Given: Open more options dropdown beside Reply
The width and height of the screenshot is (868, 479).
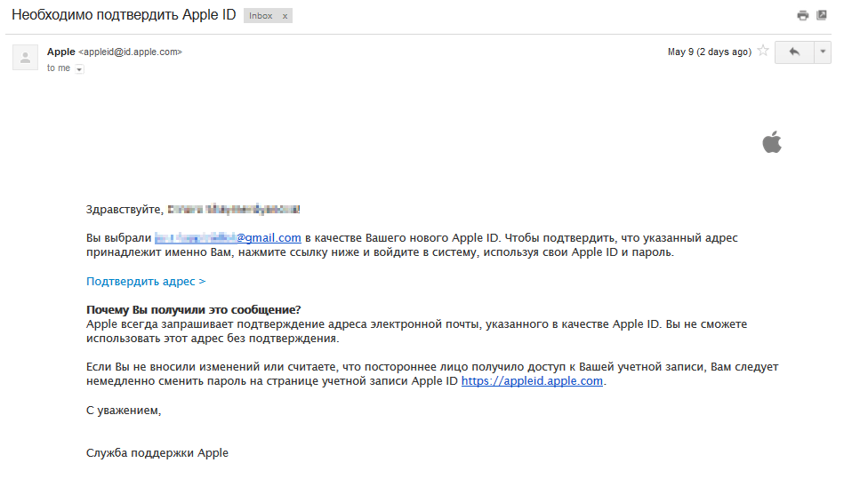Looking at the screenshot, I should tap(823, 52).
